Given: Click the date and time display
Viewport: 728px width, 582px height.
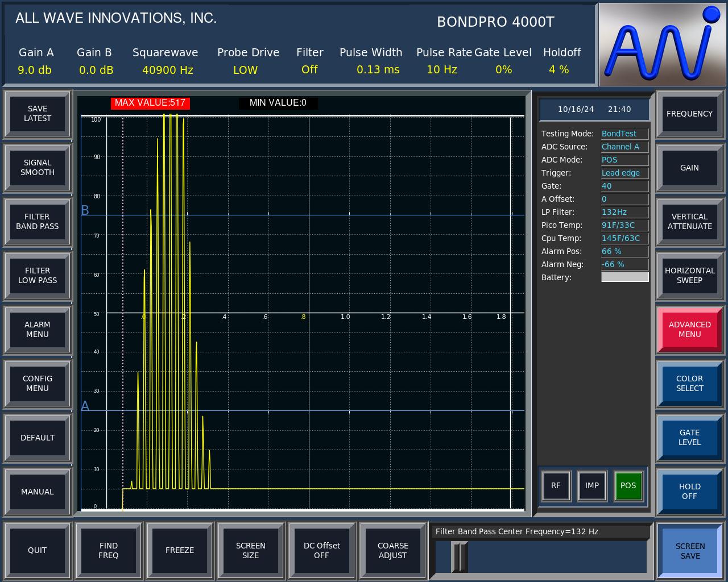Looking at the screenshot, I should coord(594,109).
